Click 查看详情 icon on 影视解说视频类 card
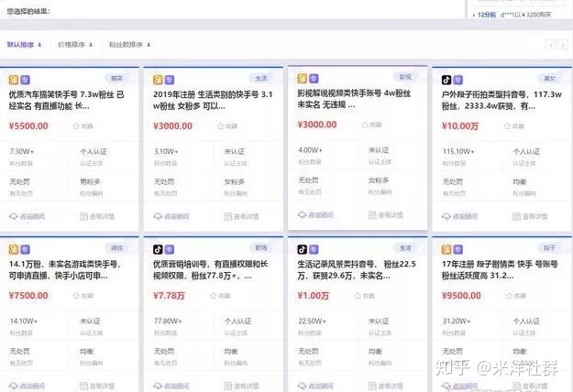The height and width of the screenshot is (392, 573). click(372, 215)
